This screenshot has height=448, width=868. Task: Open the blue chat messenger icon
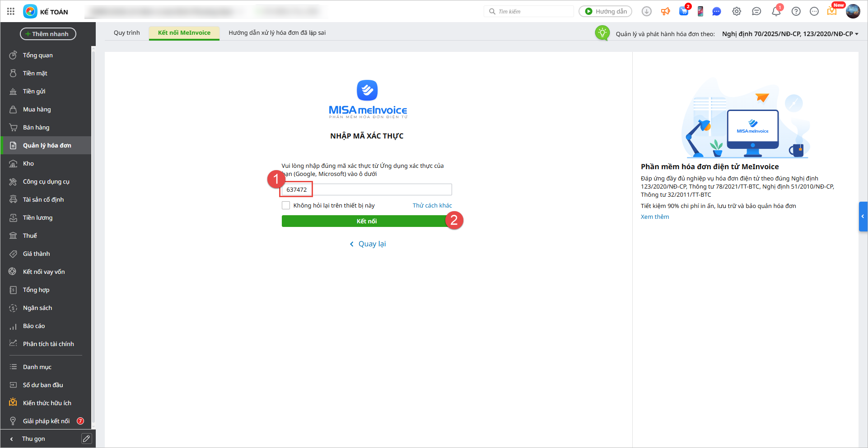717,11
